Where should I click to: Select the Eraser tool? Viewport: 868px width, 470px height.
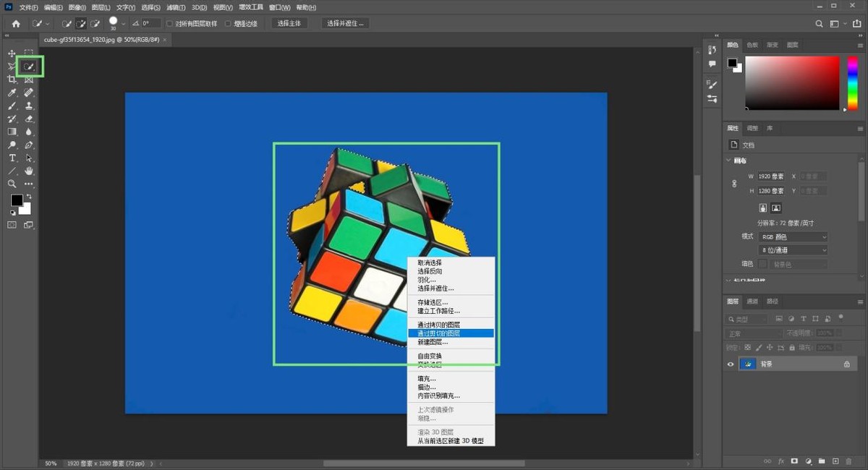point(30,119)
